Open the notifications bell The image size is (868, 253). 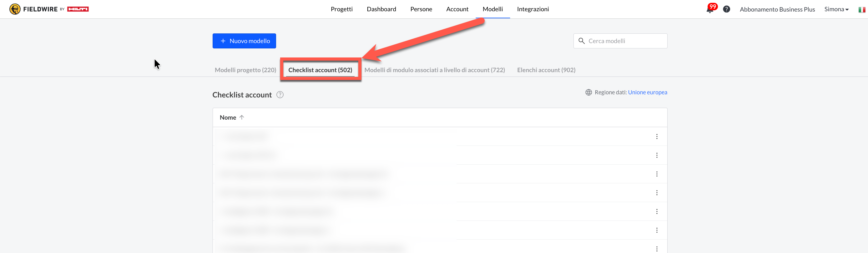pyautogui.click(x=710, y=9)
